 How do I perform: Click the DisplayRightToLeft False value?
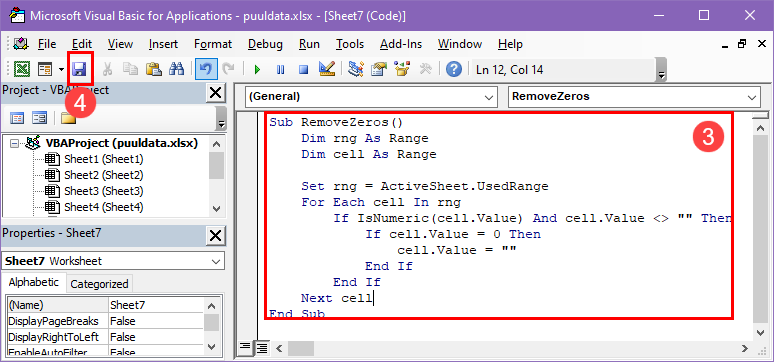coord(155,337)
